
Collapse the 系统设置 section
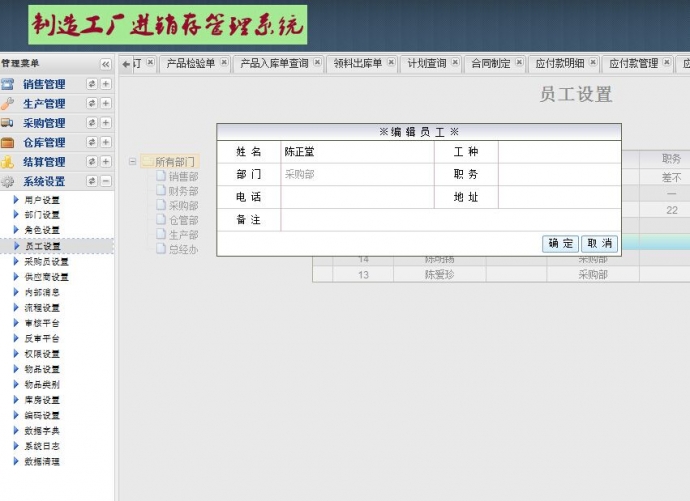106,181
